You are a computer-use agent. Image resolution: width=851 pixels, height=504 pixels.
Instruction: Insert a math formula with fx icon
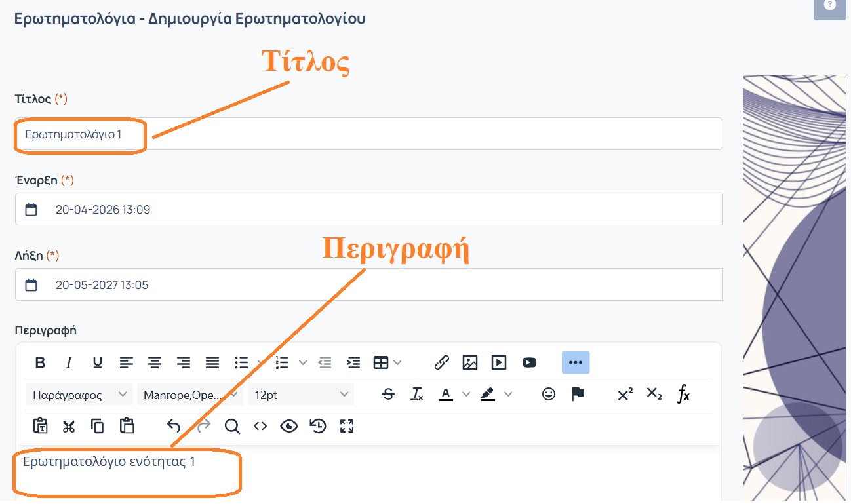click(x=683, y=395)
